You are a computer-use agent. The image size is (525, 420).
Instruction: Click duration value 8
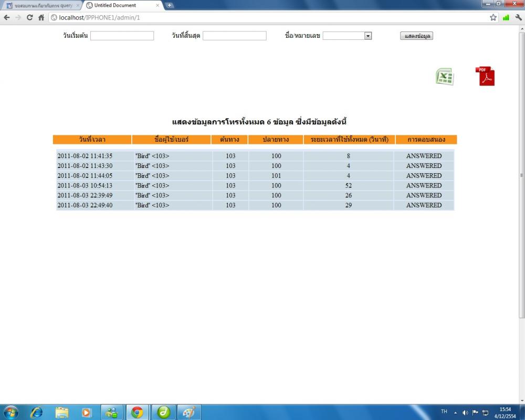coord(349,156)
